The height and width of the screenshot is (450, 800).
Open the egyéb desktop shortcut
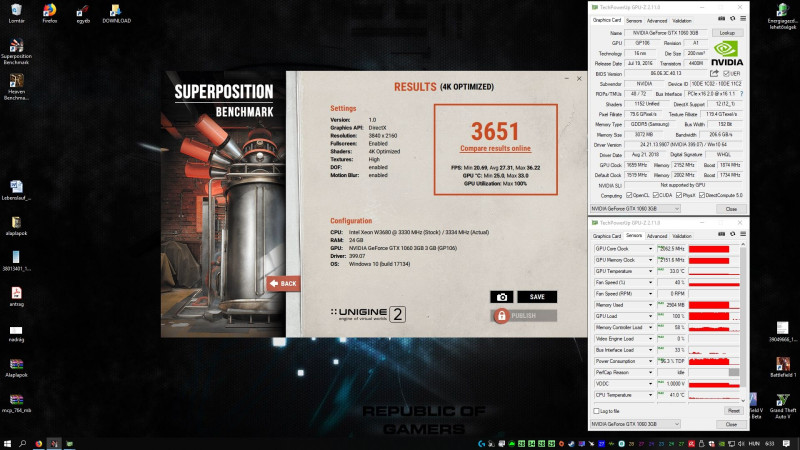click(x=83, y=14)
